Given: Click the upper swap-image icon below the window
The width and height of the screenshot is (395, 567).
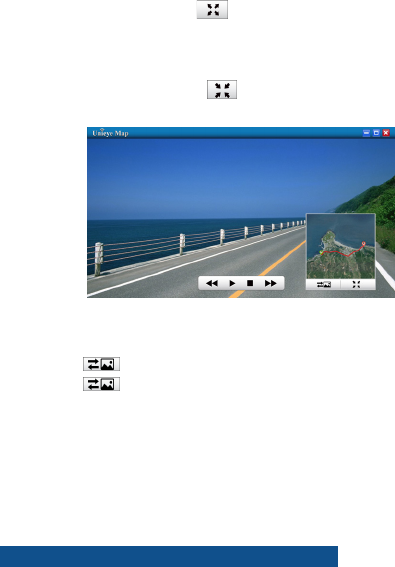Looking at the screenshot, I should click(101, 364).
